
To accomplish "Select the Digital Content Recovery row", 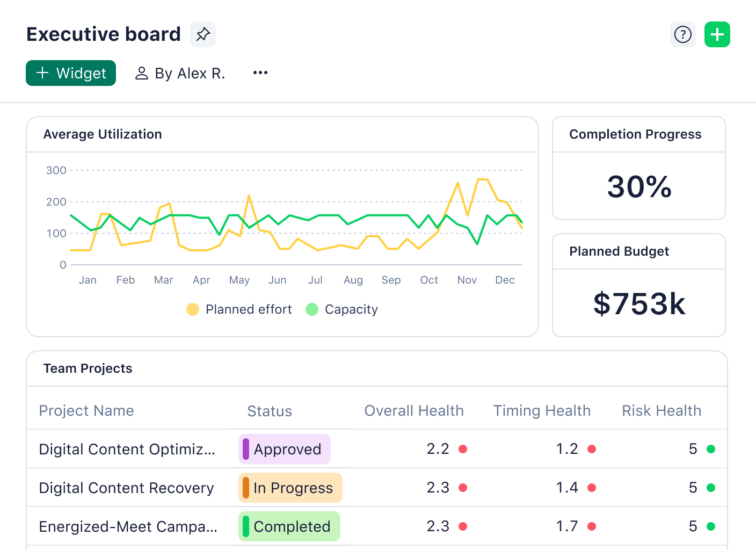I will (126, 488).
